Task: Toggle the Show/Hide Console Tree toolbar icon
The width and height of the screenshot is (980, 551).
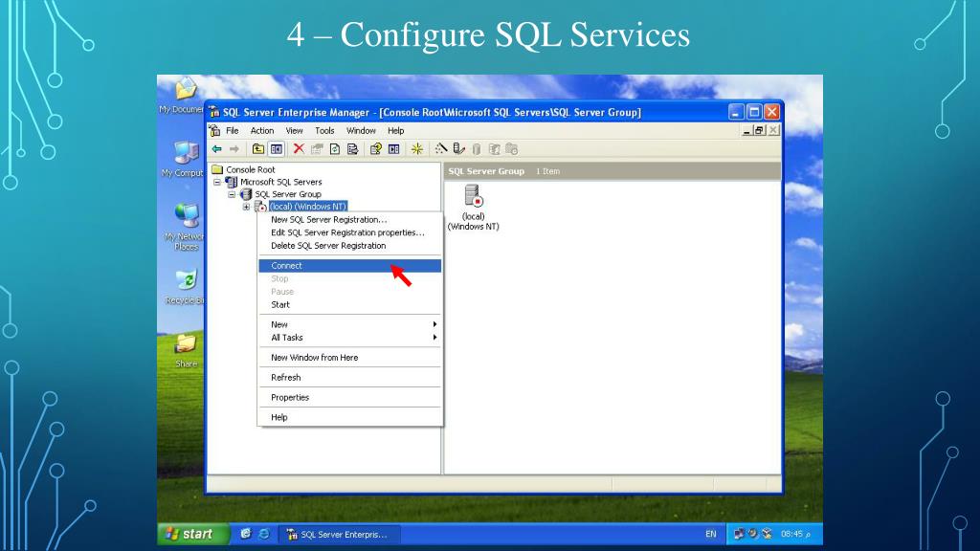Action: 277,148
